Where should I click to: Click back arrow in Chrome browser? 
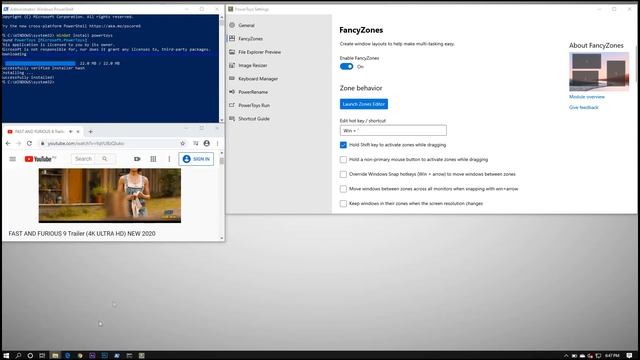coord(8,143)
